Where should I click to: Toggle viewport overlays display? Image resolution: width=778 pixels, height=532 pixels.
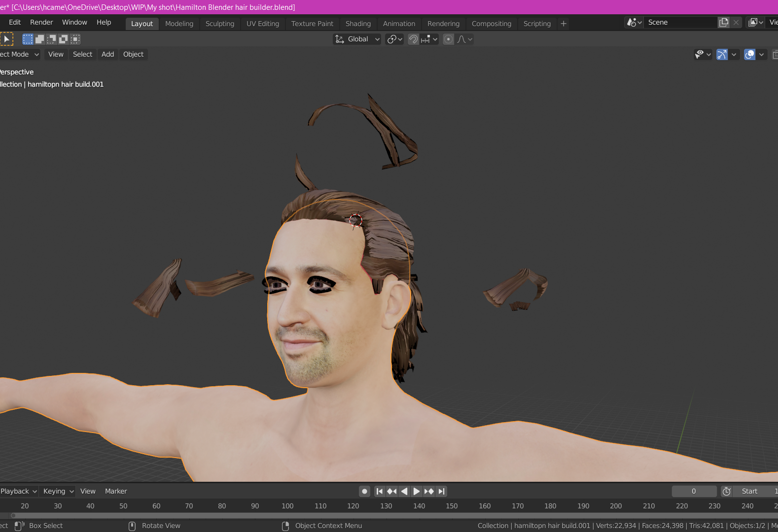pos(749,54)
